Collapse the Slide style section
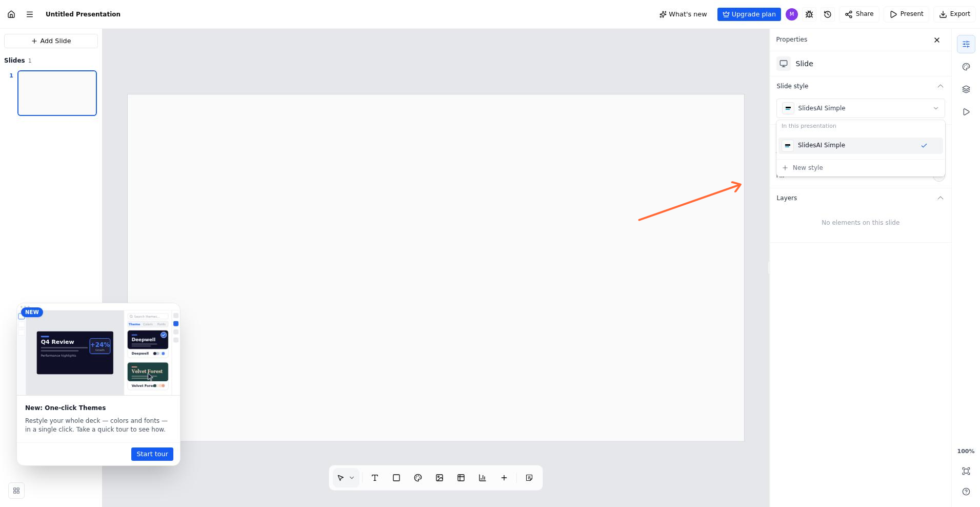980x507 pixels. 941,86
